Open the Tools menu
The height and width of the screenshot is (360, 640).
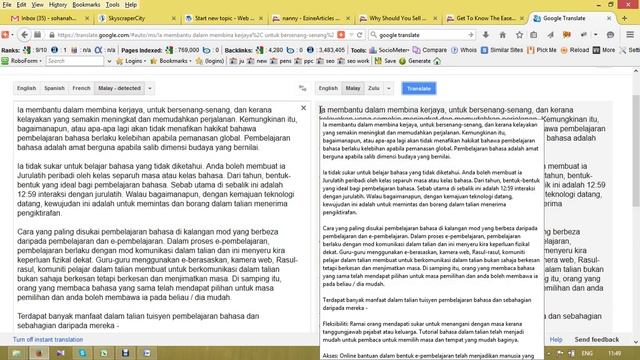click(112, 5)
